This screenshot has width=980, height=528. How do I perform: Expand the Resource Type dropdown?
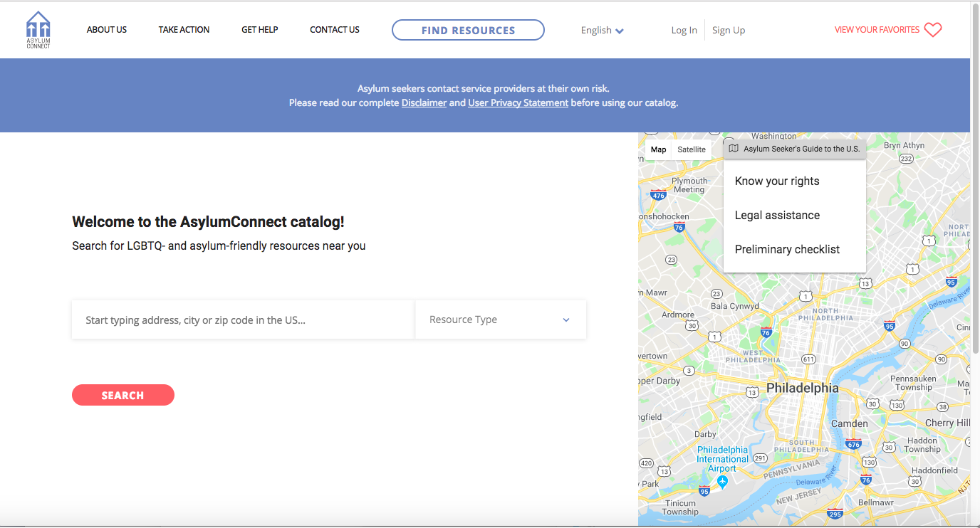tap(501, 320)
